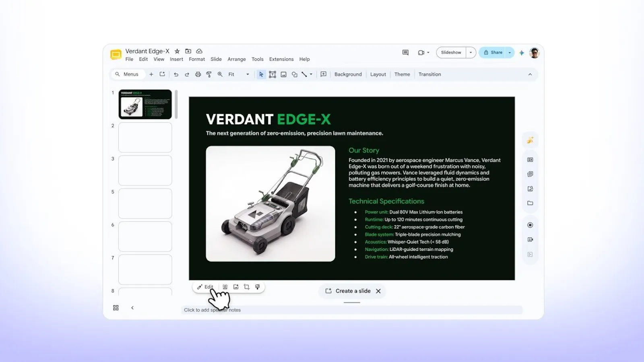Redo the last action
The height and width of the screenshot is (362, 644).
[x=187, y=74]
